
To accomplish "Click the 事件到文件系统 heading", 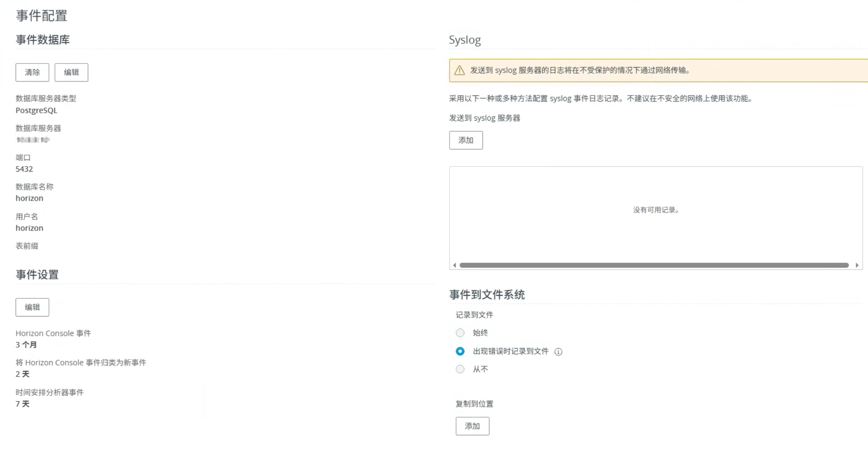I will coord(487,294).
